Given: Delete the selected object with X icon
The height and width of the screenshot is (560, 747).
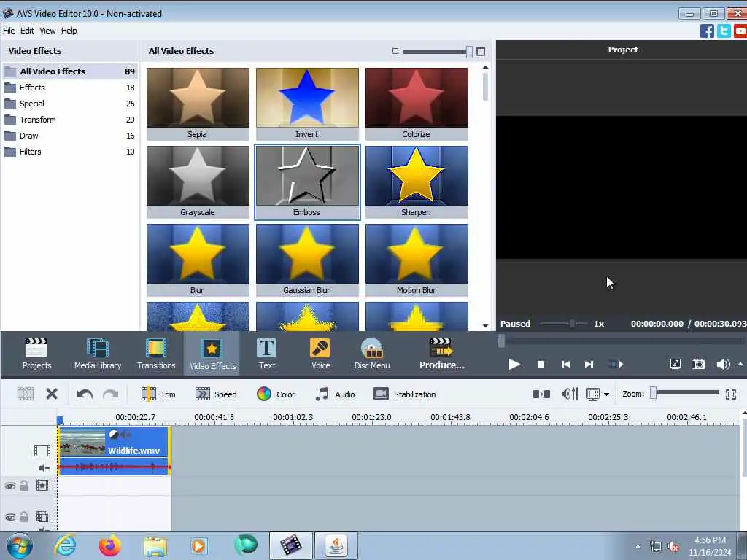Looking at the screenshot, I should click(x=52, y=394).
